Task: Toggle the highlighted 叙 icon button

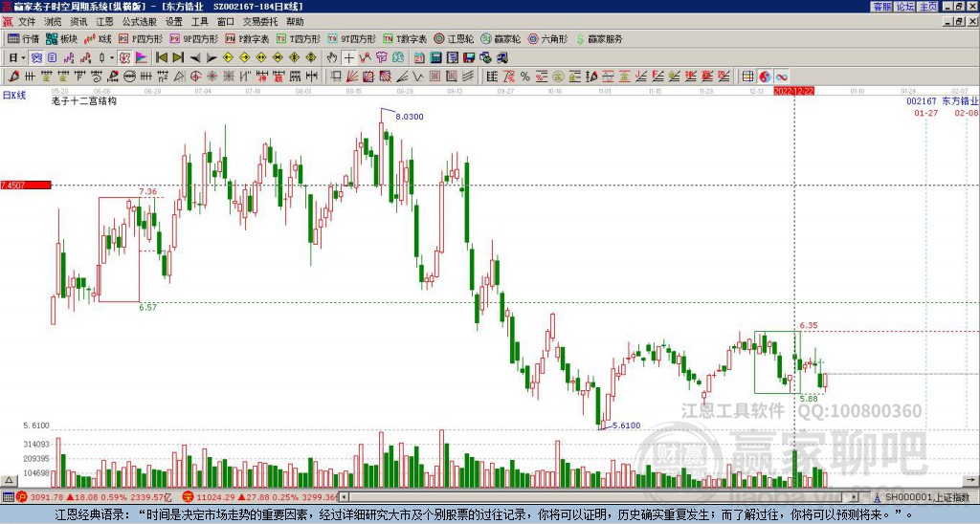Action: [124, 58]
